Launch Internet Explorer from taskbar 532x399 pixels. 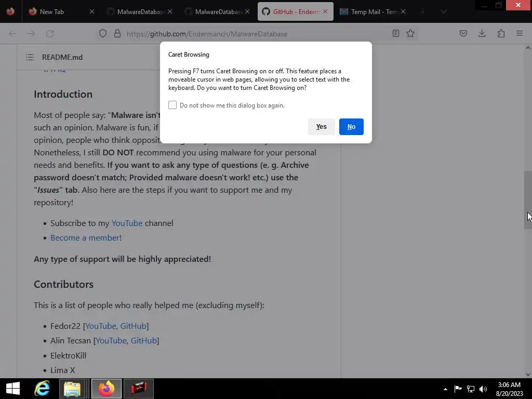tap(42, 389)
